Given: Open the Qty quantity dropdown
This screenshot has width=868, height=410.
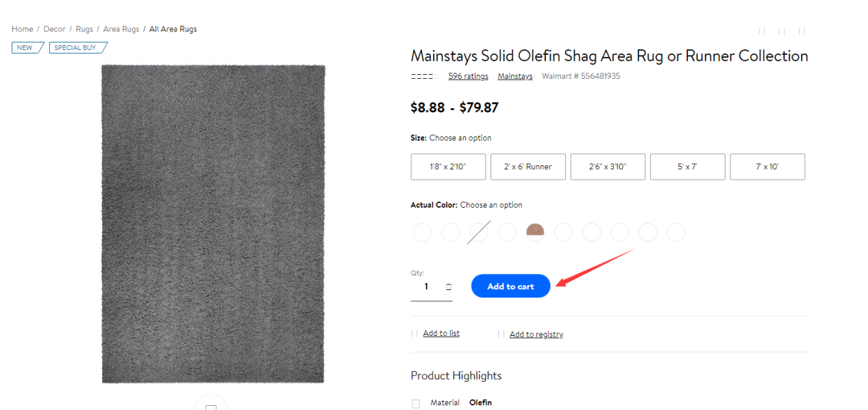Looking at the screenshot, I should point(449,287).
